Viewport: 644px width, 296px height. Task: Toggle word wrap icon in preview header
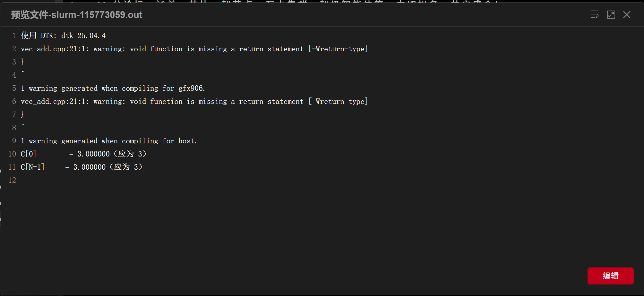595,14
